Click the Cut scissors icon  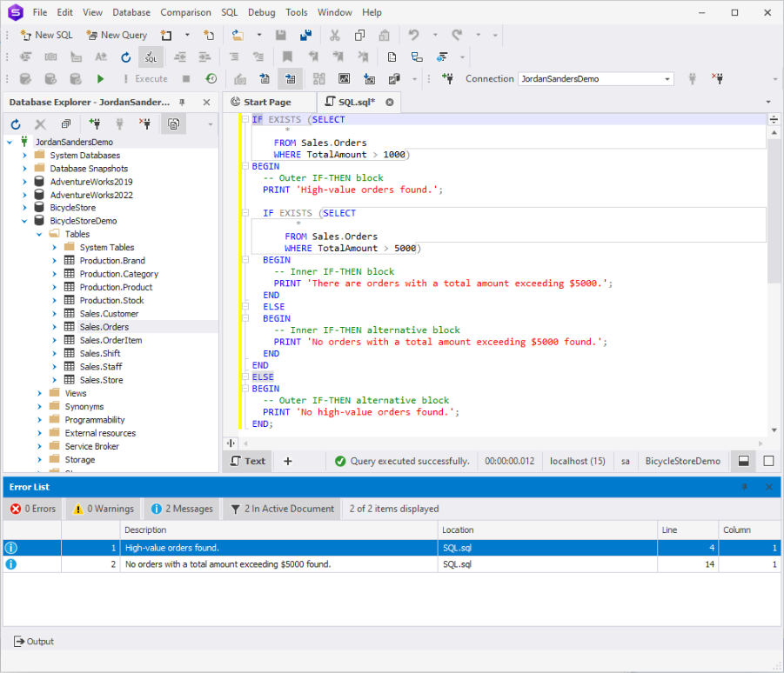click(x=334, y=35)
